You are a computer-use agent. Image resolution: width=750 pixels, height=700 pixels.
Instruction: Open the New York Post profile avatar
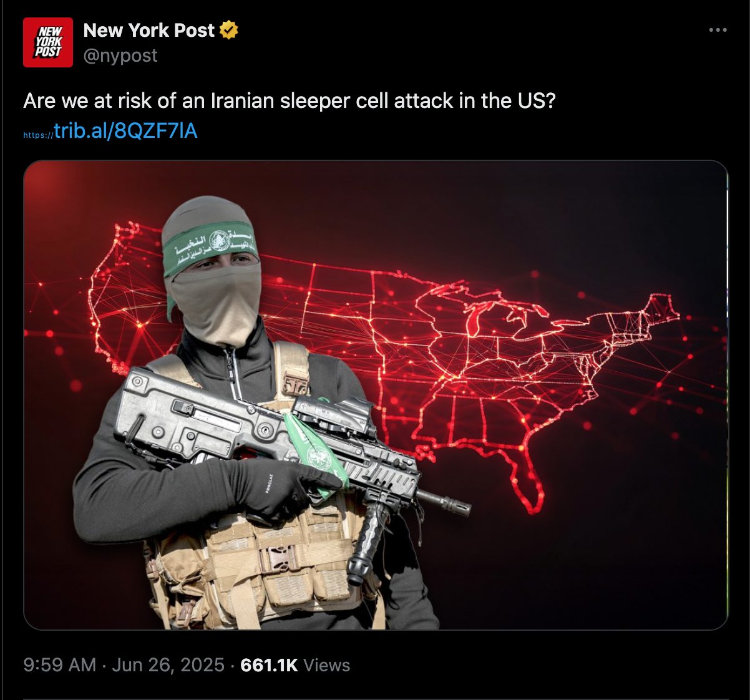click(x=48, y=42)
